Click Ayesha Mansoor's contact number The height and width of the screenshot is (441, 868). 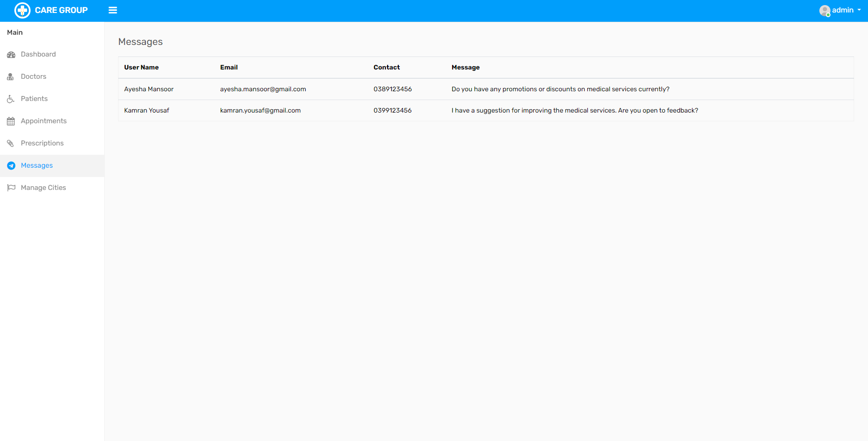392,89
